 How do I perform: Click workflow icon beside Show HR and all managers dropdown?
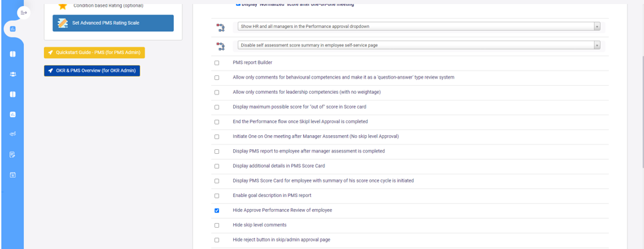click(x=220, y=28)
